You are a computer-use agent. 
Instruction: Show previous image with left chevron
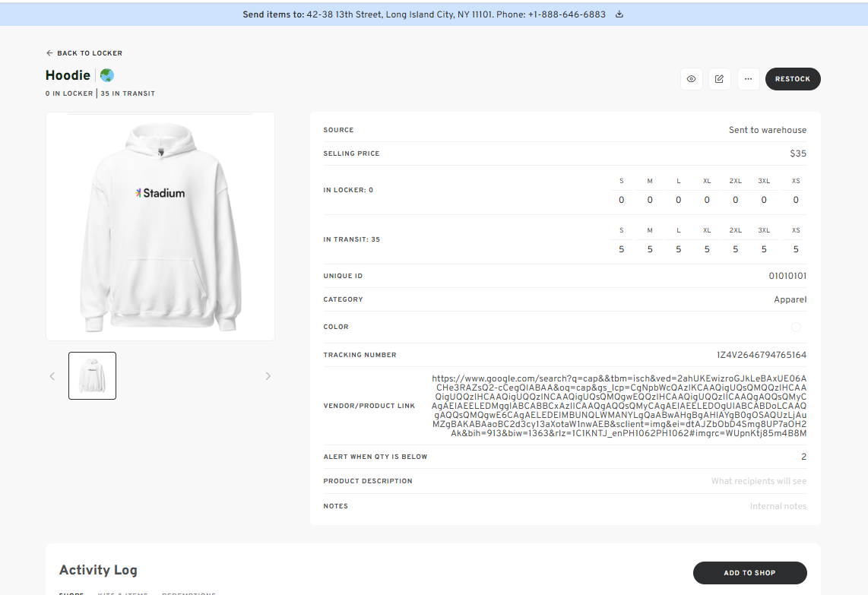(52, 376)
